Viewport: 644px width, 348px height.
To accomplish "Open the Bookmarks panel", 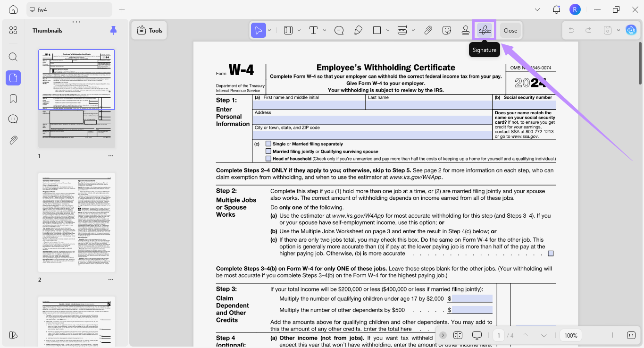I will (x=13, y=98).
